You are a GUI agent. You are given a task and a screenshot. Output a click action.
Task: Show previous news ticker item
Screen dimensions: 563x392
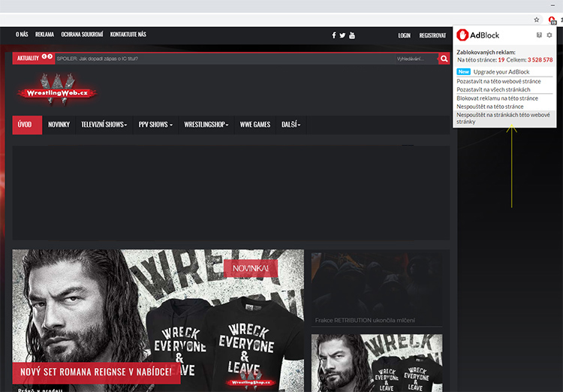pos(44,56)
